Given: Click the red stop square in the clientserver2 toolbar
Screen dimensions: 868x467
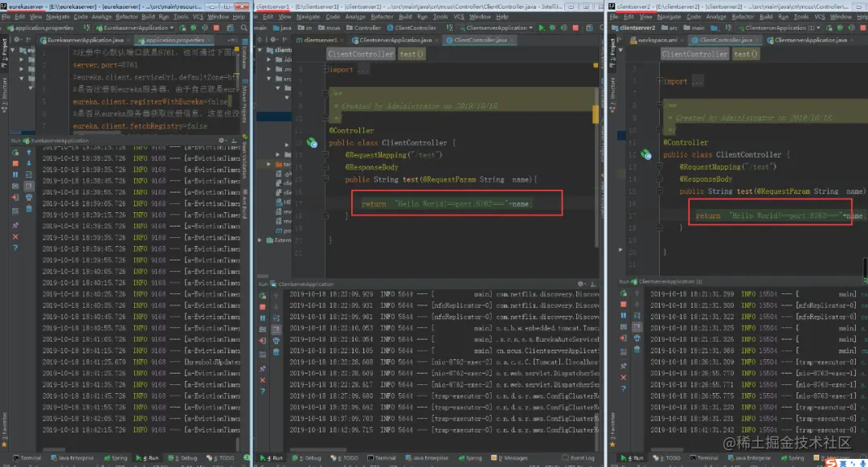Looking at the screenshot, I should click(862, 27).
